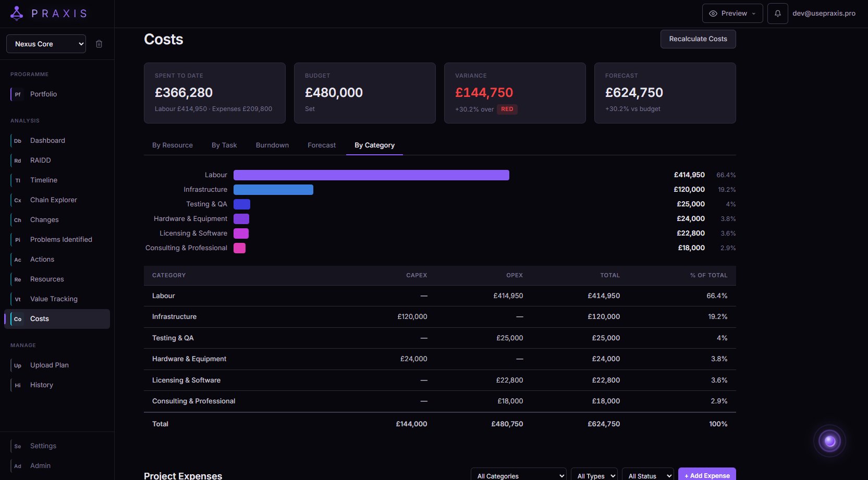Open Dashboard via its Db icon
This screenshot has width=868, height=480.
pos(18,141)
